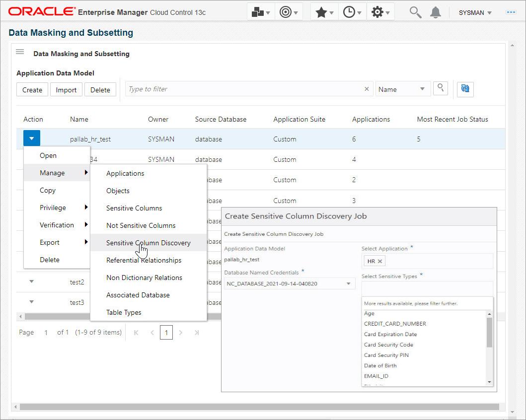Click the page bottom horizontal scrollbar
This screenshot has width=526, height=420.
259,407
